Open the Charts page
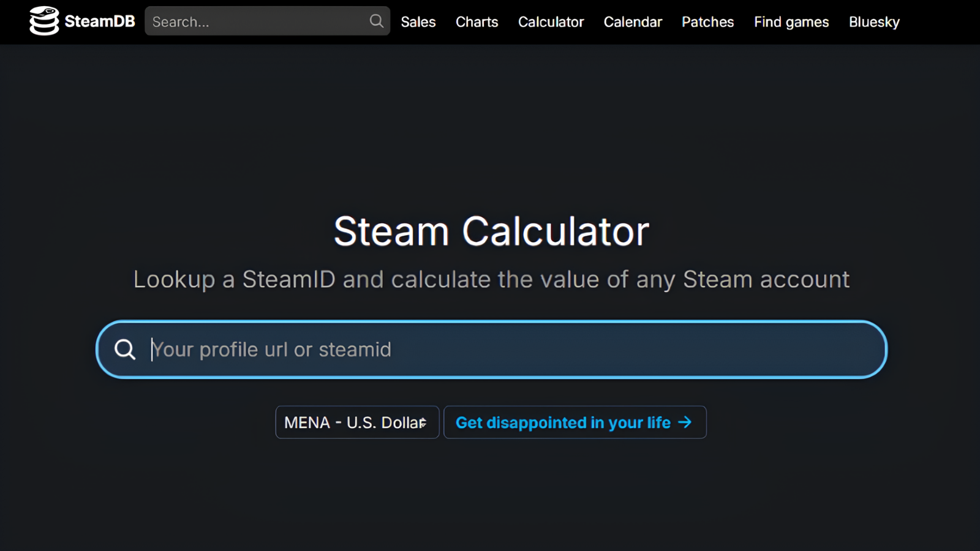 (477, 22)
